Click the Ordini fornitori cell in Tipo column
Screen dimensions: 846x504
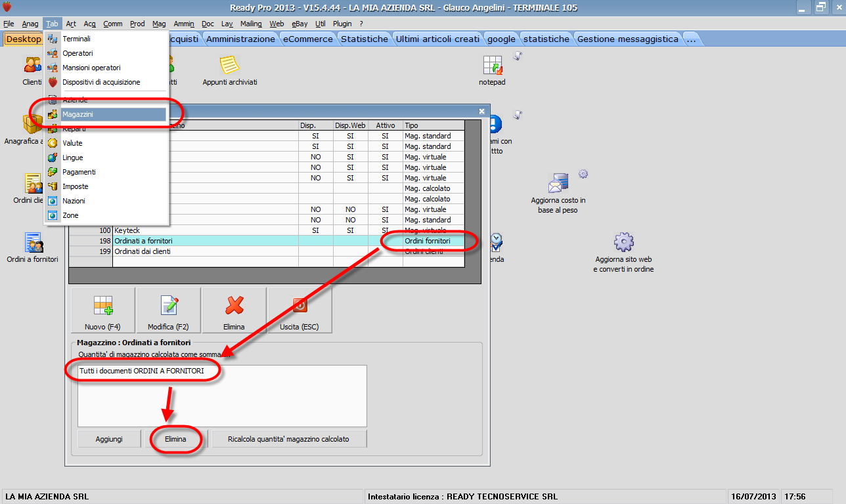(434, 241)
